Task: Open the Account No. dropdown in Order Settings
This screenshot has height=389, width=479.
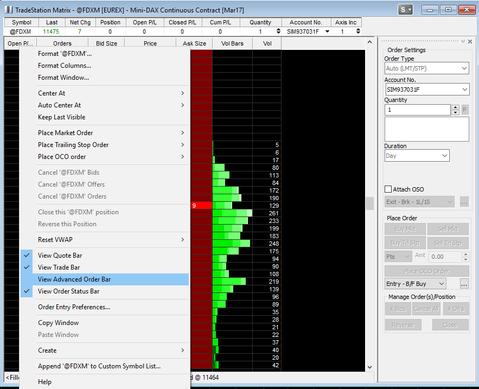Action: point(427,89)
